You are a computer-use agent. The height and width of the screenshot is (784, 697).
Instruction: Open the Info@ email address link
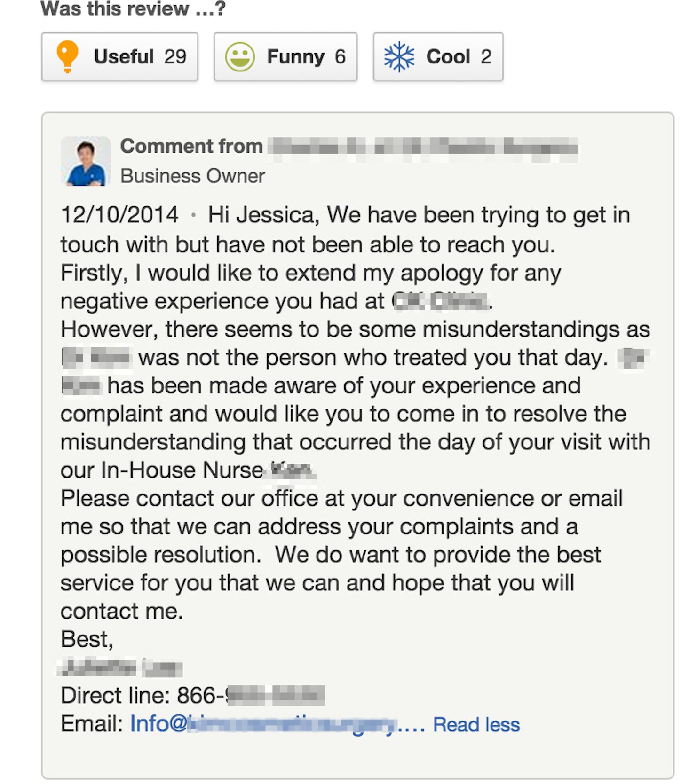277,724
